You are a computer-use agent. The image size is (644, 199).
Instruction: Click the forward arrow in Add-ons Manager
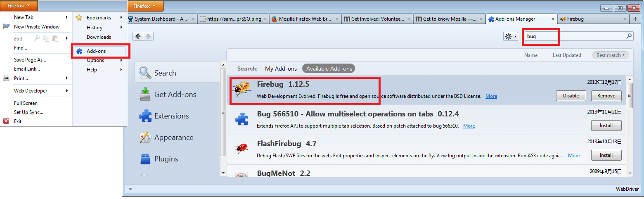coord(148,36)
